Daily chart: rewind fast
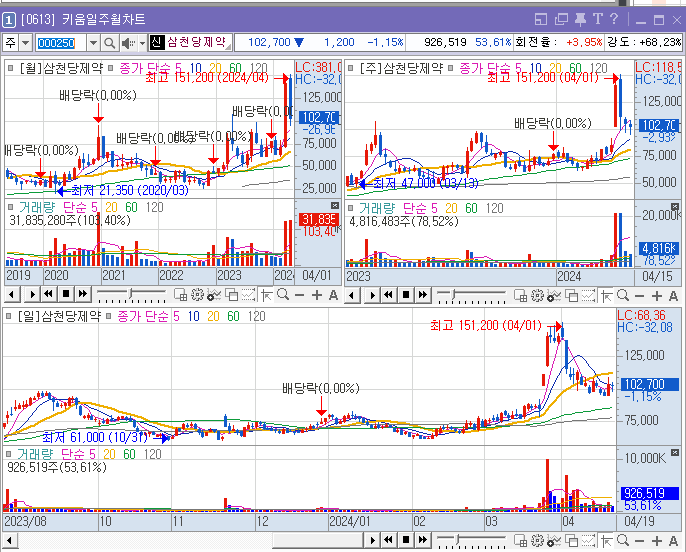Screen dimensions: 686x552 click(x=388, y=541)
